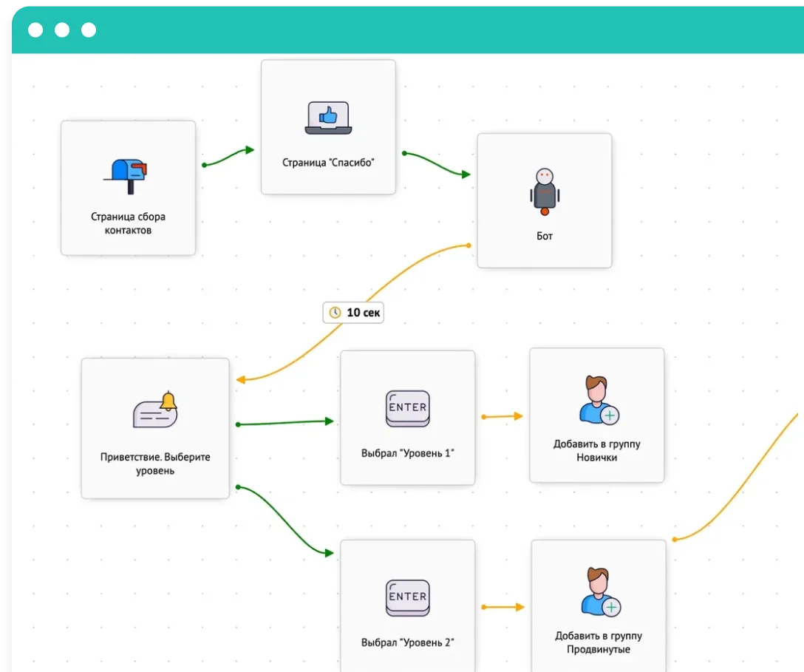Viewport: 804px width, 672px height.
Task: Click the Страница "Спасибо" label
Action: (328, 163)
